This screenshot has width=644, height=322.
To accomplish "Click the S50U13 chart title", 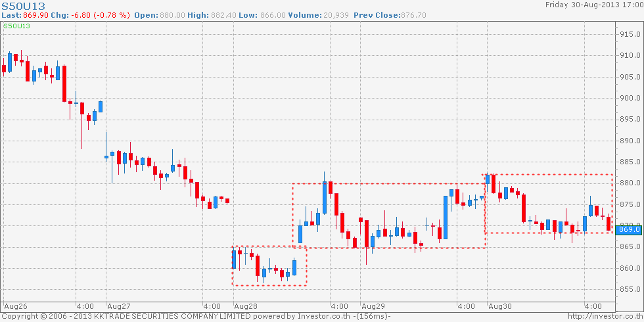I will [x=24, y=6].
